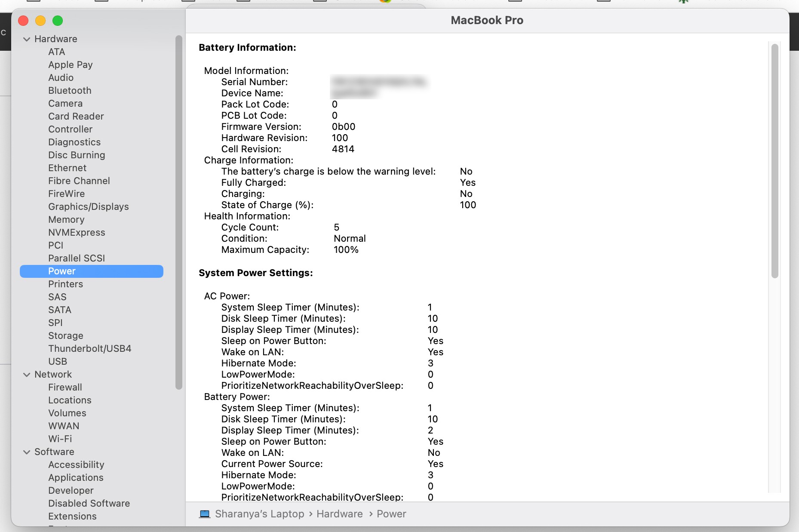Select Accessibility under Software
This screenshot has height=532, width=799.
click(x=76, y=465)
